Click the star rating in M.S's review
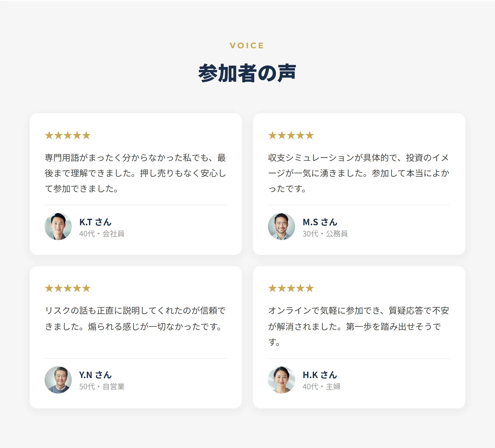The image size is (495, 448). tap(291, 136)
